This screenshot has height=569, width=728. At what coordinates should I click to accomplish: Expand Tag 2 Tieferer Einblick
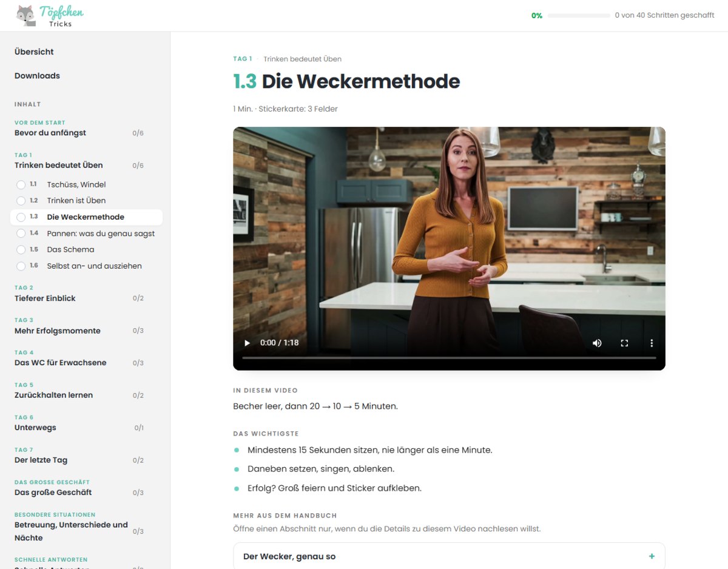coord(79,294)
